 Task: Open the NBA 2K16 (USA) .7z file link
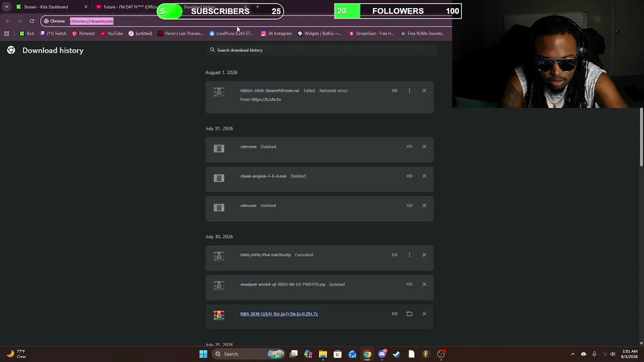click(279, 314)
